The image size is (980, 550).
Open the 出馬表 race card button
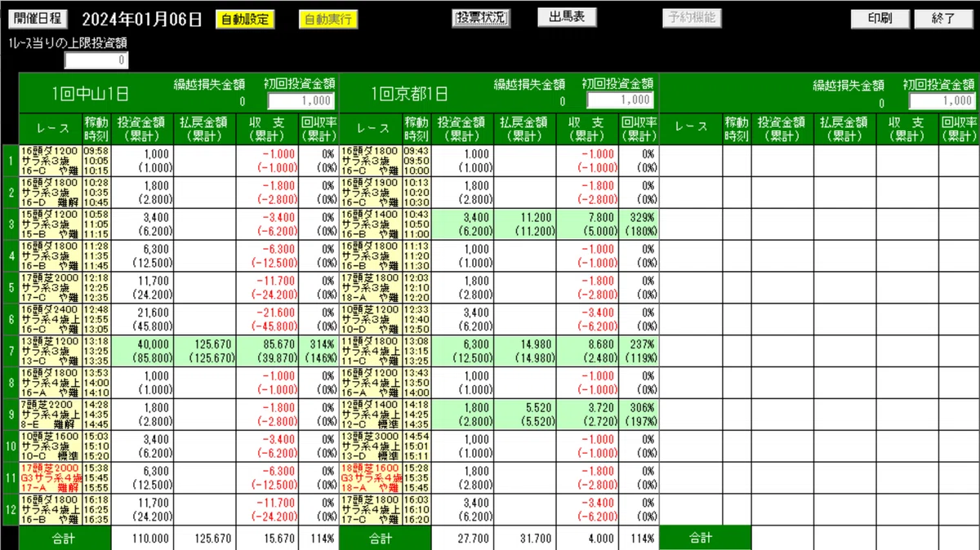tap(567, 17)
